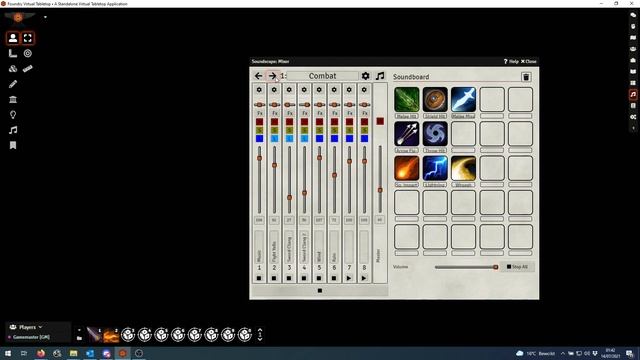640x360 pixels.
Task: Click channel 1 pan slider
Action: pos(259,105)
